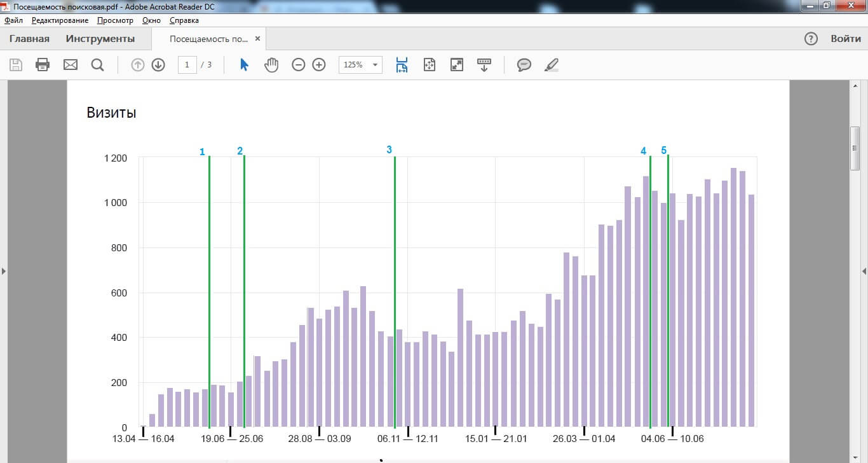Expand the right tools pane

click(864, 272)
